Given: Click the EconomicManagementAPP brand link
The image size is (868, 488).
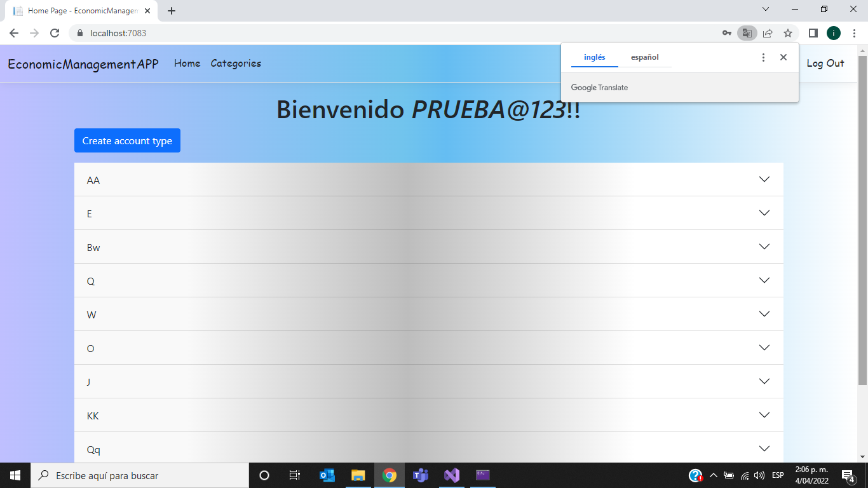Looking at the screenshot, I should pyautogui.click(x=83, y=64).
